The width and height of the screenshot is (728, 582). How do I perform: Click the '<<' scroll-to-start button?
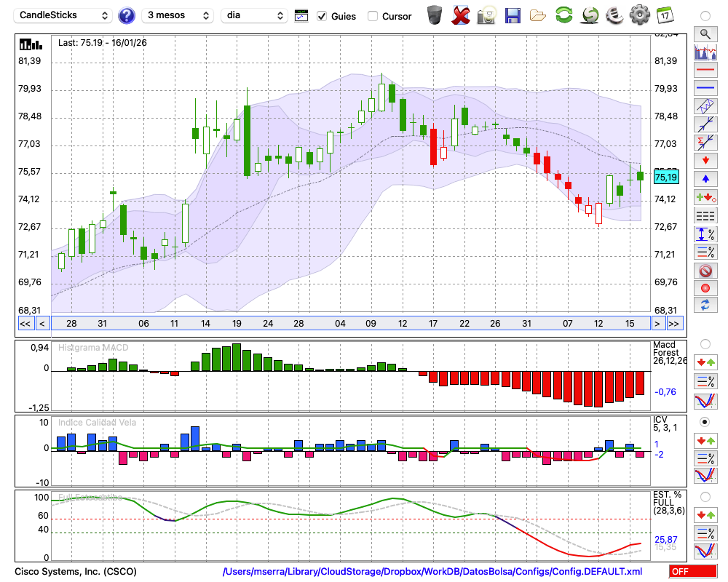point(25,324)
